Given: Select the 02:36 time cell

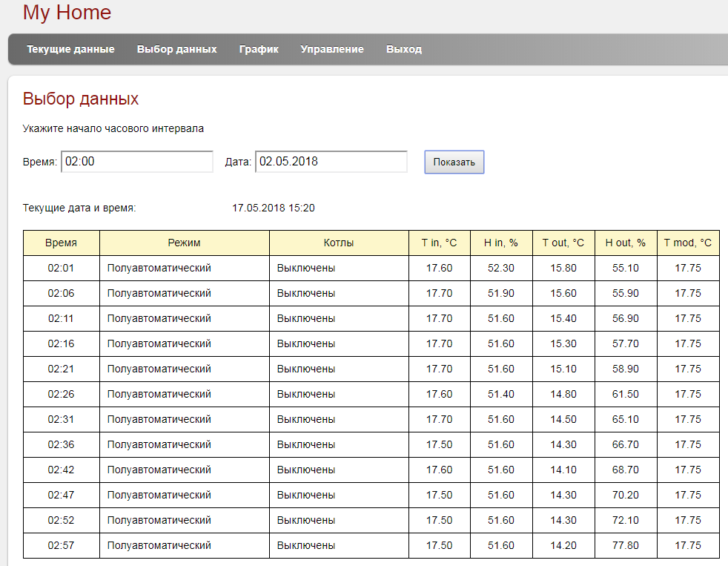Looking at the screenshot, I should click(61, 445).
